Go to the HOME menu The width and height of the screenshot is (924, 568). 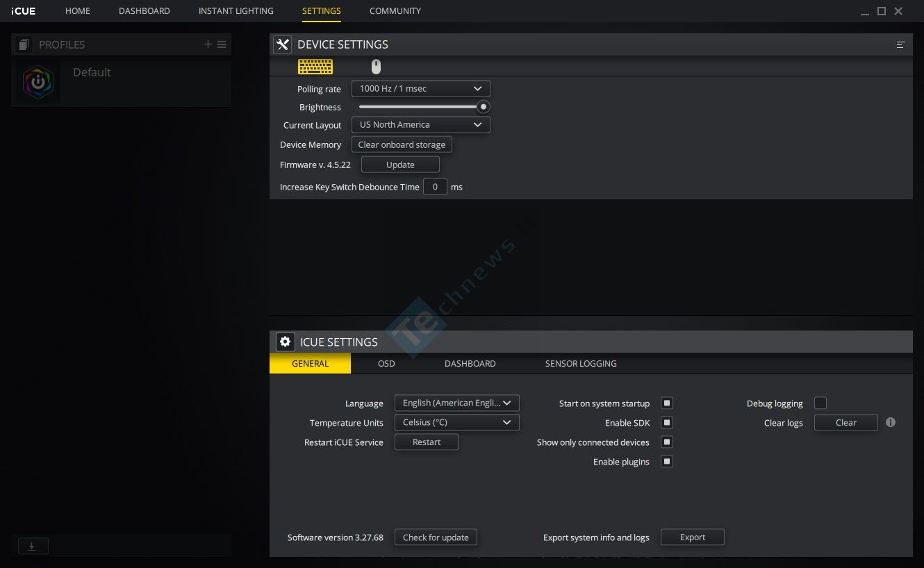(78, 11)
